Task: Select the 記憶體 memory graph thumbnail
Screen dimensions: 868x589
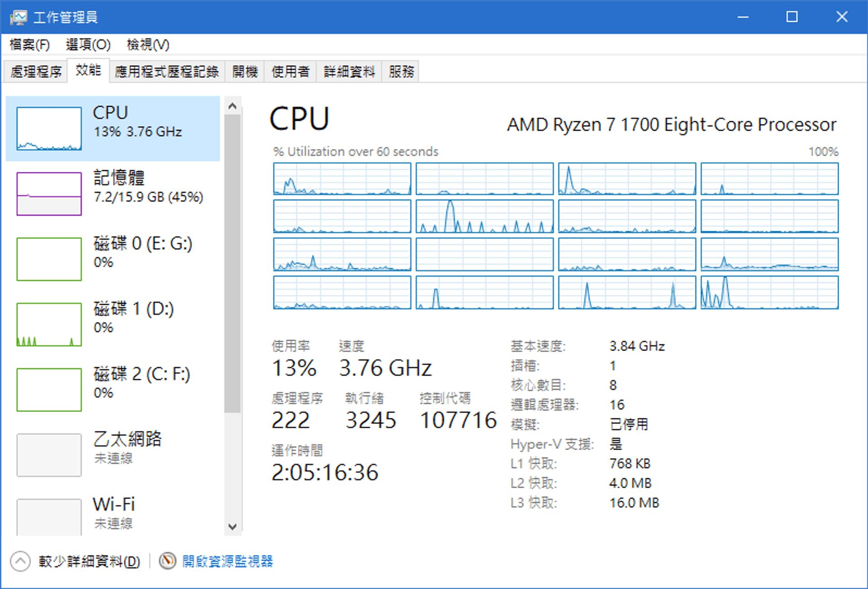Action: (49, 194)
